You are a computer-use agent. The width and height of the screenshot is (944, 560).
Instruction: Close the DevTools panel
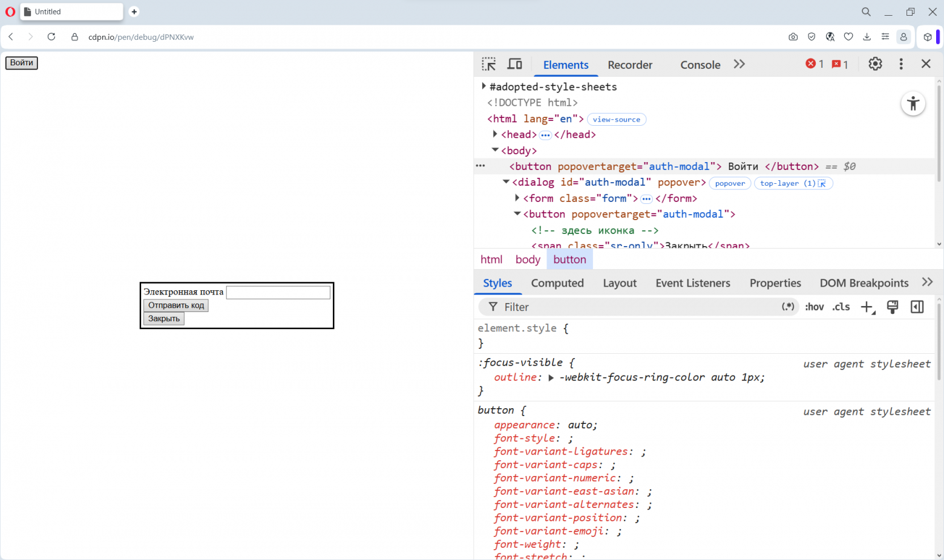coord(926,64)
